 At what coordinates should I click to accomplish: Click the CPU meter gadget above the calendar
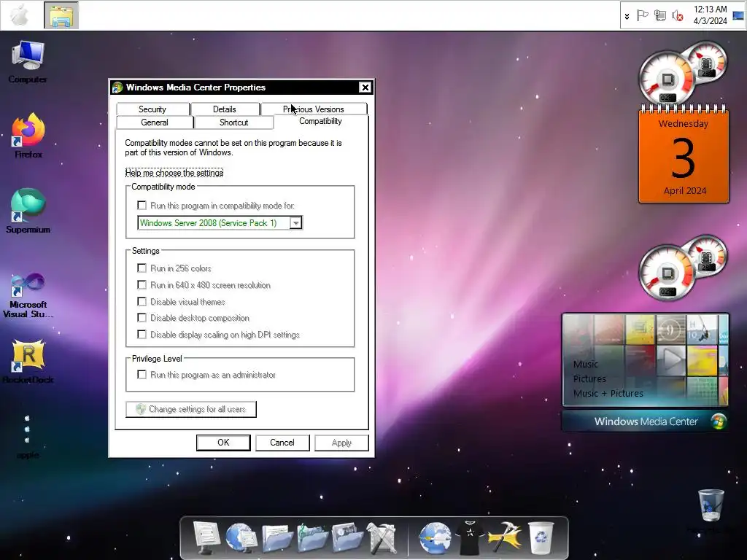682,72
